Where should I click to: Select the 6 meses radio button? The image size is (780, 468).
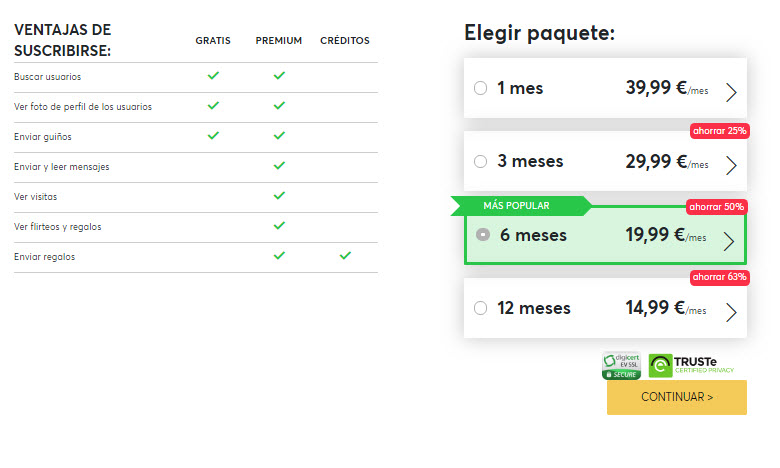point(483,234)
